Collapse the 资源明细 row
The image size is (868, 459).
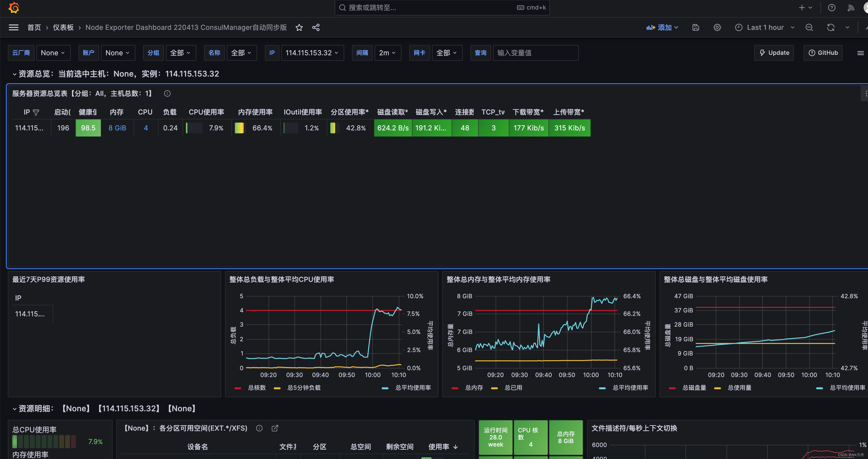coord(14,409)
